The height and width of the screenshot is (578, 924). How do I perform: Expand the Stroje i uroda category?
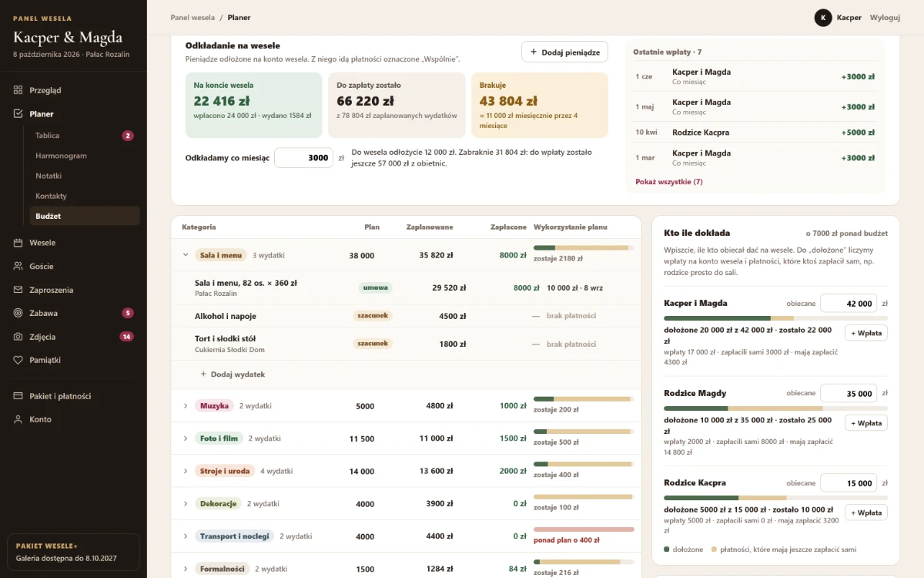(x=186, y=471)
